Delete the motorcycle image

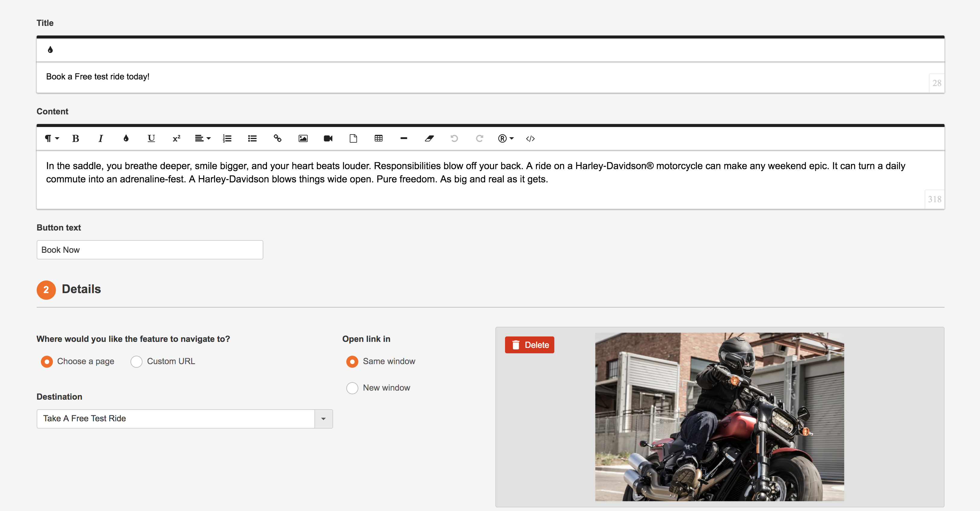[x=530, y=345]
